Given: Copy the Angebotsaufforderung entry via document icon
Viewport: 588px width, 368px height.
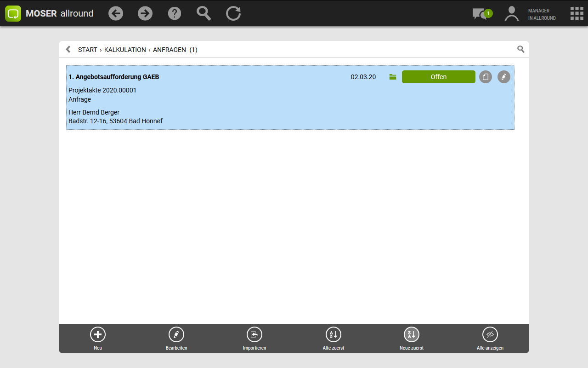Looking at the screenshot, I should pos(486,77).
